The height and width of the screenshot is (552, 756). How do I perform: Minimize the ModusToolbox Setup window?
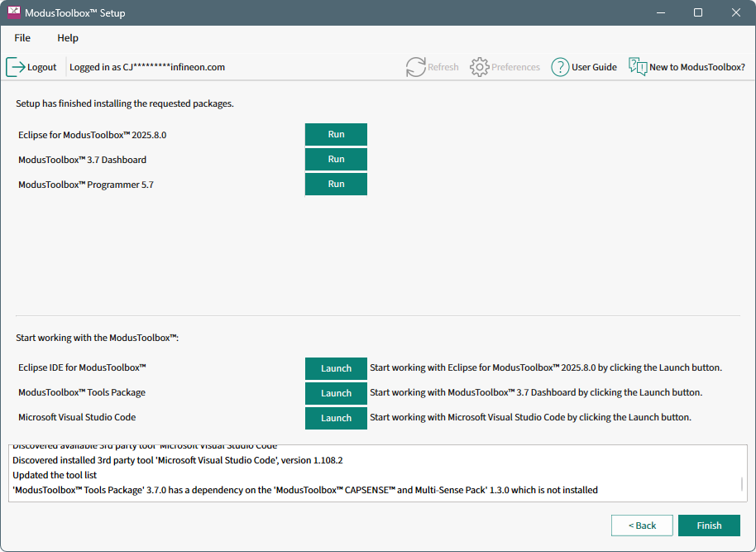coord(661,12)
